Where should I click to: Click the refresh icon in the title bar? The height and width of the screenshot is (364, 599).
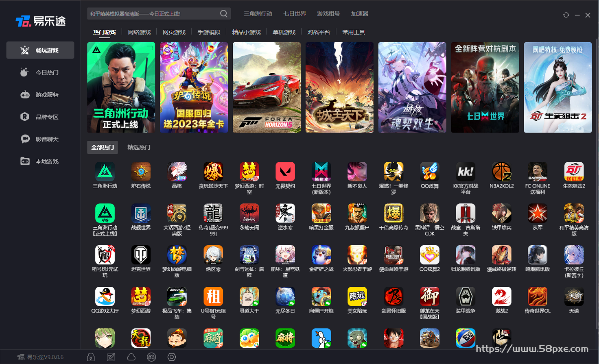[x=566, y=15]
